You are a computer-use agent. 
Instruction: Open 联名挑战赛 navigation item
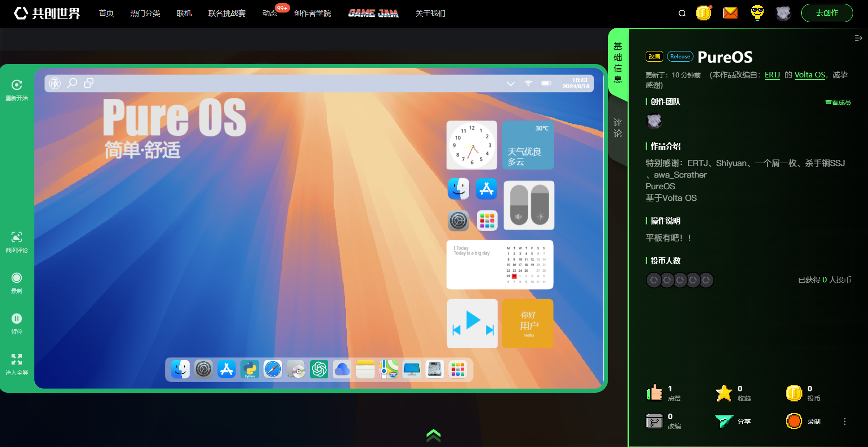click(x=227, y=13)
